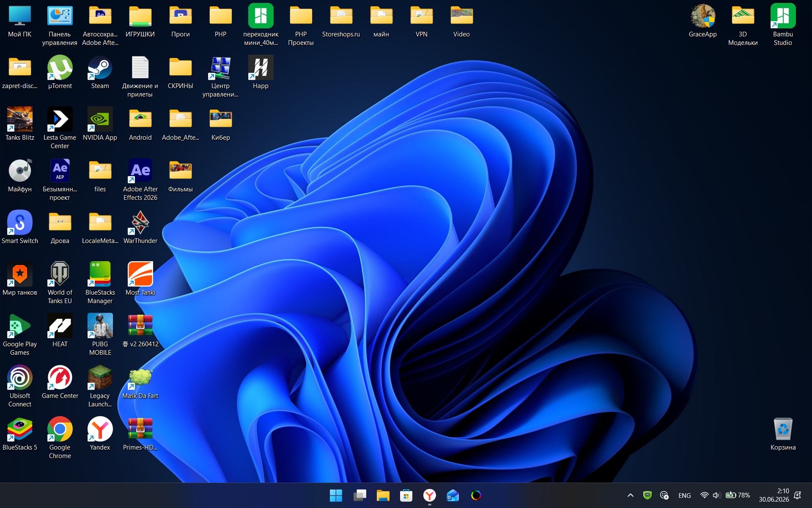
Task: Select the Storeshops.ru folder
Action: point(341,21)
